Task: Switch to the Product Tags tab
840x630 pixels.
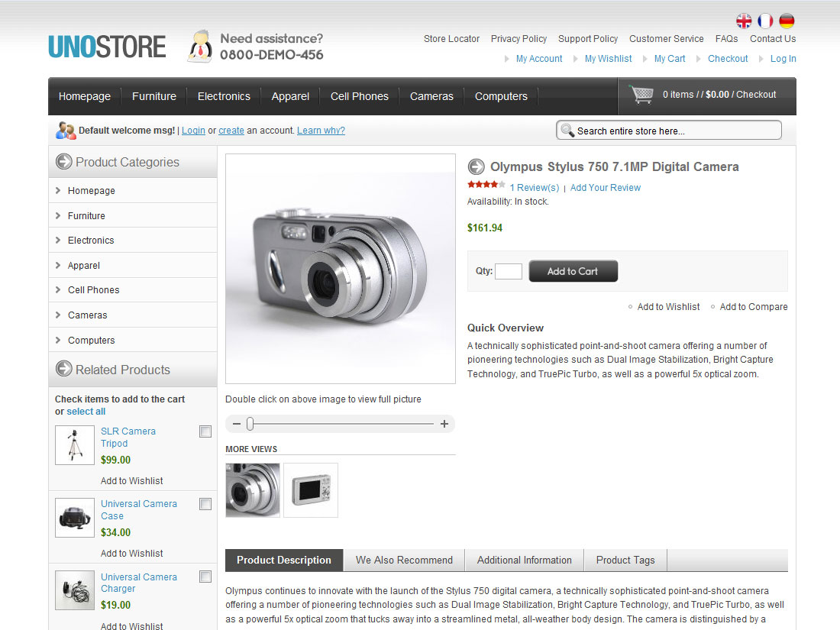Action: pos(625,561)
